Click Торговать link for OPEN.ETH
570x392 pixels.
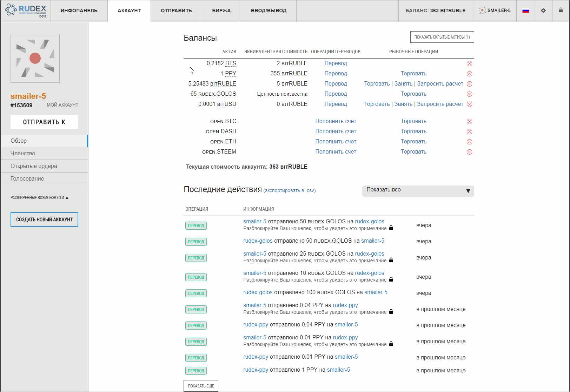413,141
